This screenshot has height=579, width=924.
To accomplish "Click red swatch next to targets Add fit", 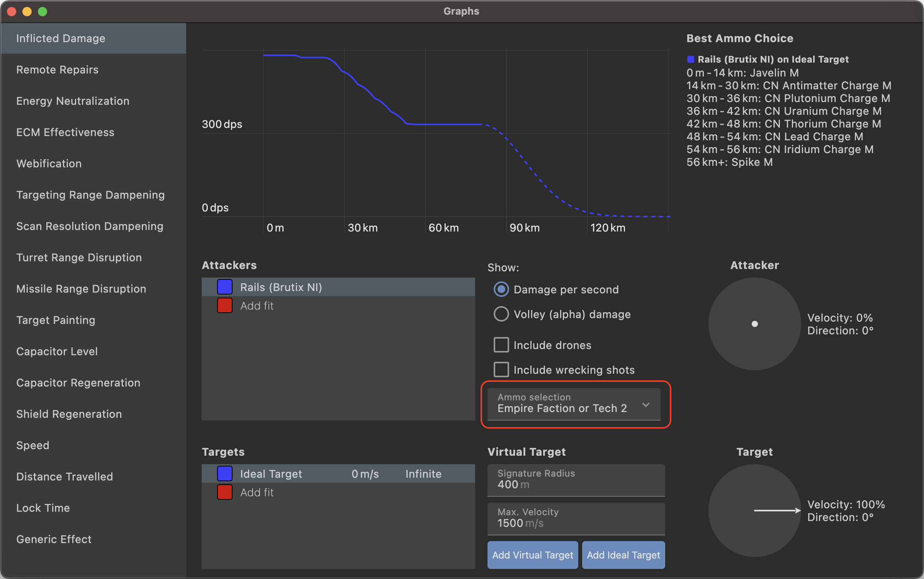I will point(224,492).
